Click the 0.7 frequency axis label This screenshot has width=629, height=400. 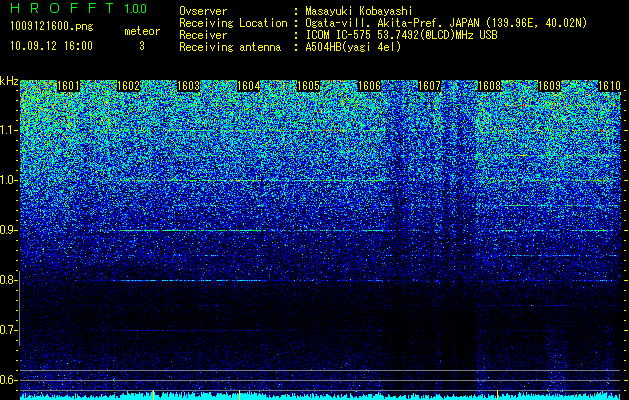coord(8,330)
